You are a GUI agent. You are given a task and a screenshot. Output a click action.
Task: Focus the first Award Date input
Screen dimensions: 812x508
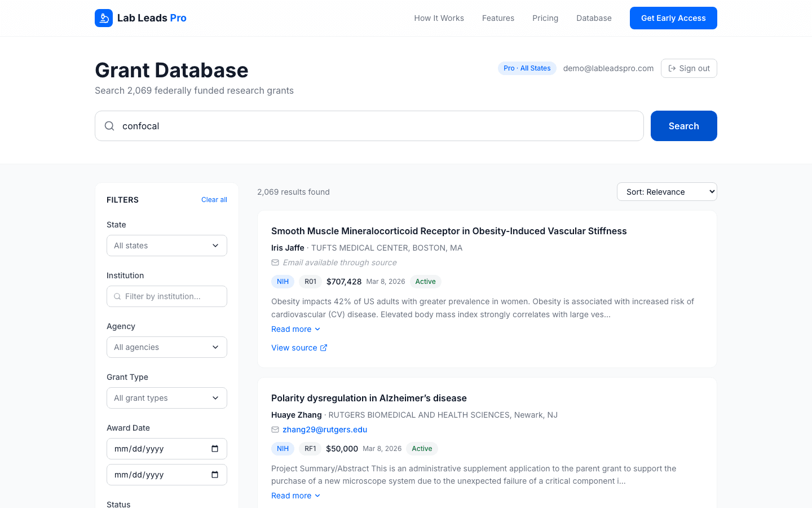[x=167, y=449]
